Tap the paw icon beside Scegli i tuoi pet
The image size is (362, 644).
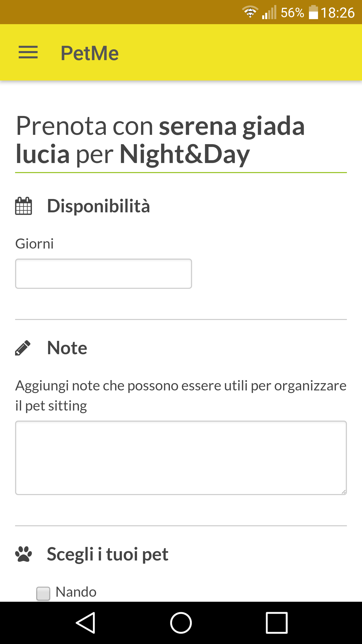tap(24, 554)
